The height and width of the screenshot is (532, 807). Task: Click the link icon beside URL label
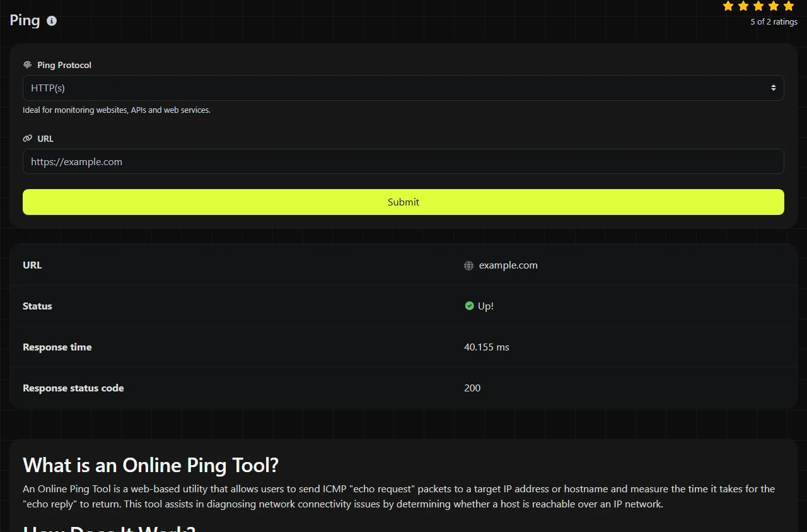pyautogui.click(x=27, y=139)
